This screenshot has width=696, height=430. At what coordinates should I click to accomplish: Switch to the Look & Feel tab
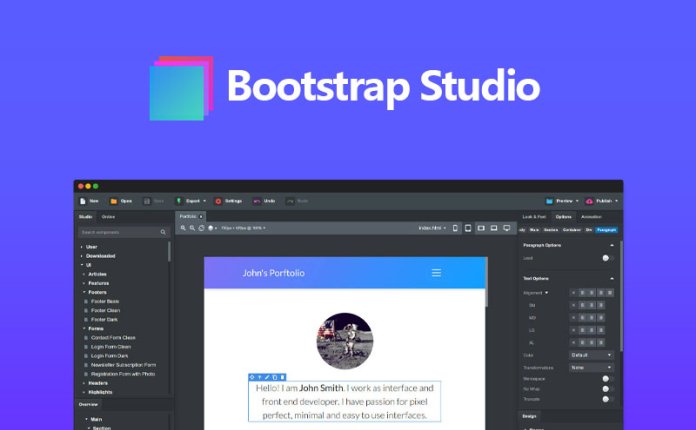pos(534,217)
